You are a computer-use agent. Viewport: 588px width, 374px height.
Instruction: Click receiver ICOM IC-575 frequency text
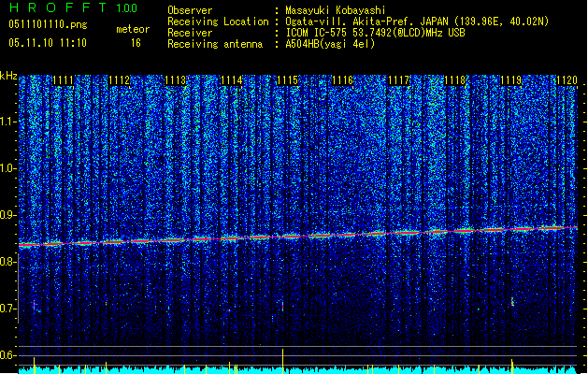375,33
